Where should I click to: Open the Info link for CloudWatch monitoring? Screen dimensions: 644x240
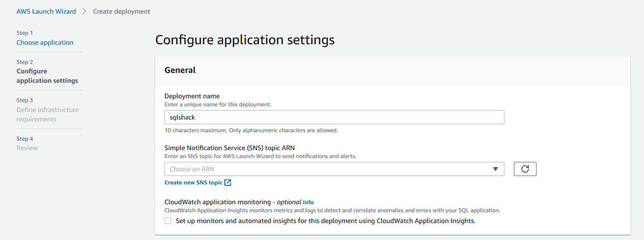pos(308,202)
